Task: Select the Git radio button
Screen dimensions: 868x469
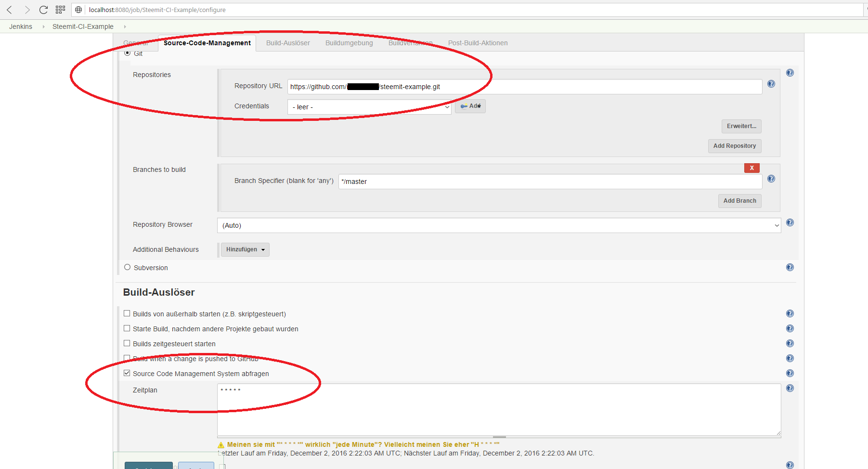Action: tap(127, 53)
